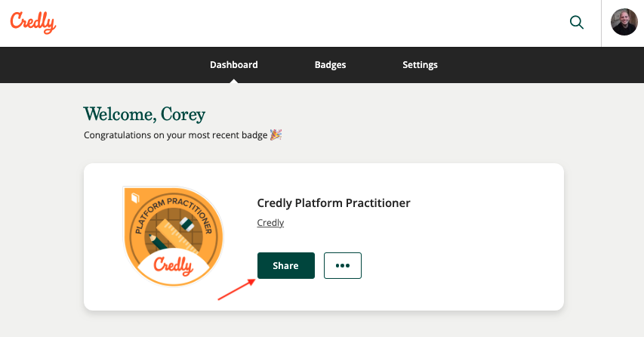Select the Credly Platform Practitioner title
The image size is (644, 337).
[334, 203]
